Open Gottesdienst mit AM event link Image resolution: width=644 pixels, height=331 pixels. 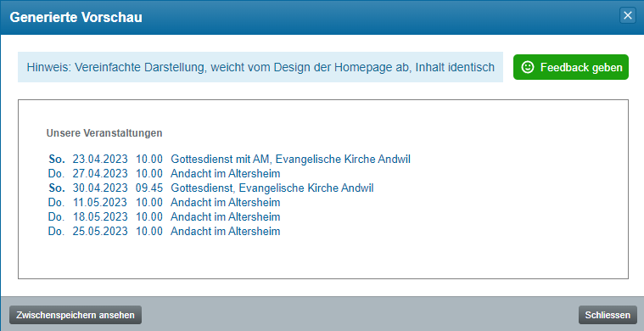290,159
